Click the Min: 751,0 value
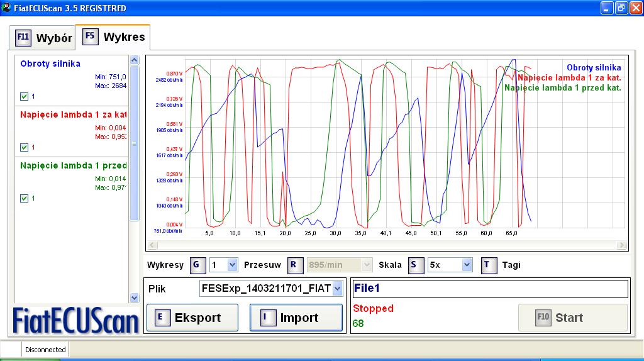Image resolution: width=644 pixels, height=361 pixels. coord(111,77)
